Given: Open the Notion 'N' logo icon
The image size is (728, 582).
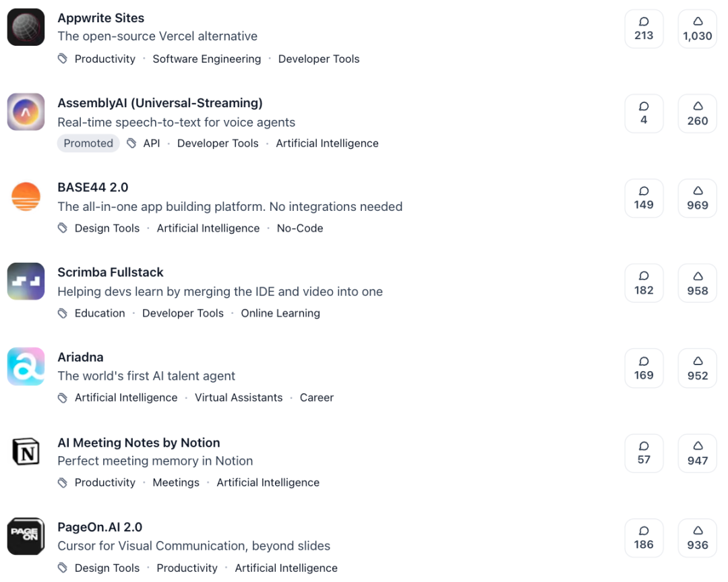Looking at the screenshot, I should click(x=26, y=451).
